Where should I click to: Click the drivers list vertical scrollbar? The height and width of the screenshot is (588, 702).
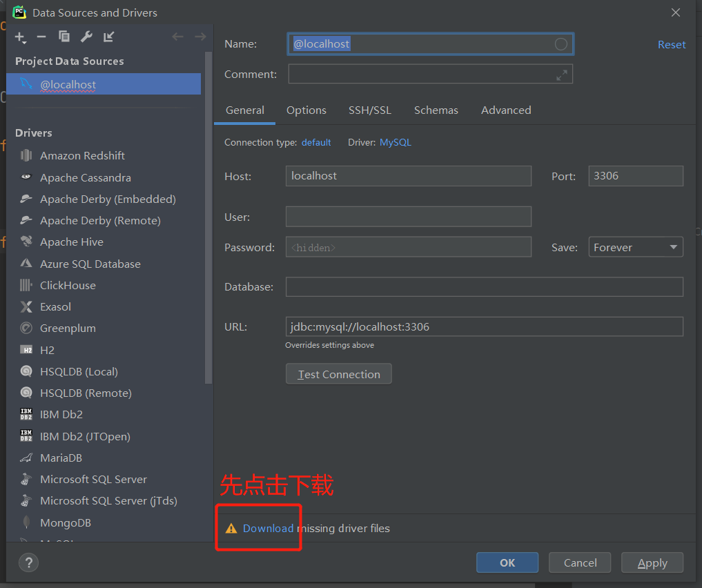pos(208,218)
